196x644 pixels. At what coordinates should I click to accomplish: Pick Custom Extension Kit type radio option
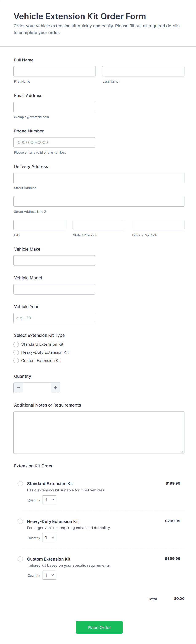tap(16, 360)
